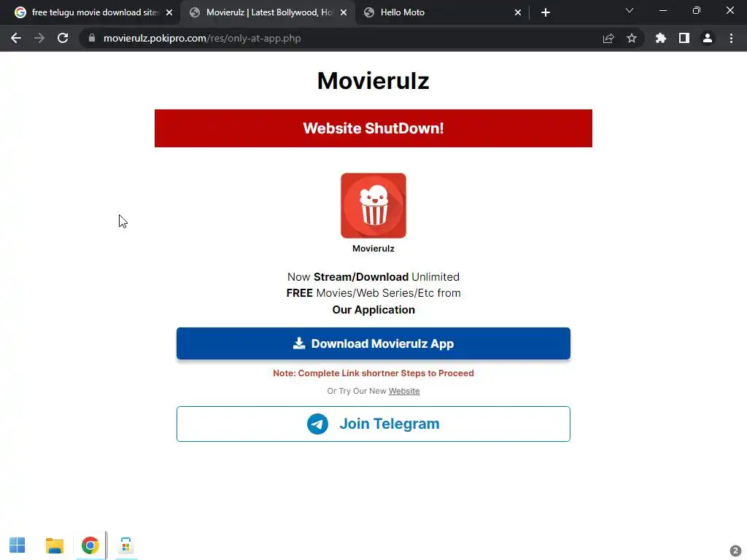Select the Movierulz browser tab

tap(267, 12)
